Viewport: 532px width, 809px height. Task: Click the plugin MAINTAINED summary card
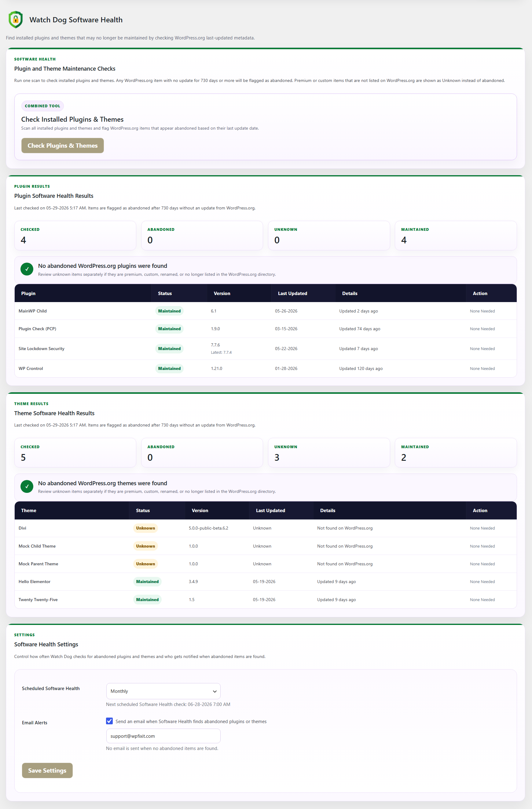(456, 235)
